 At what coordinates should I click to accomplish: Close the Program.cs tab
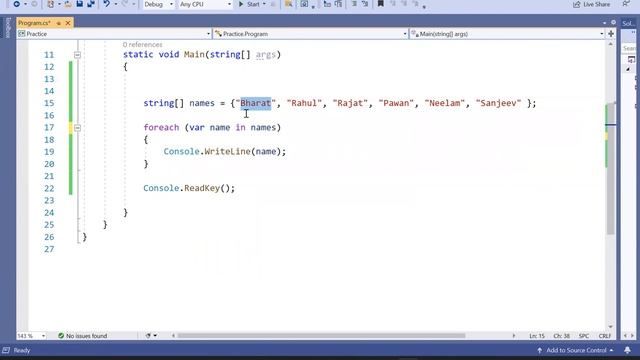point(68,23)
